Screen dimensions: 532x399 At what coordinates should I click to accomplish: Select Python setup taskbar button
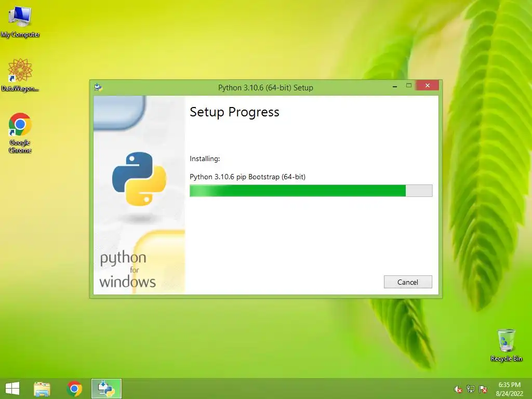[106, 389]
